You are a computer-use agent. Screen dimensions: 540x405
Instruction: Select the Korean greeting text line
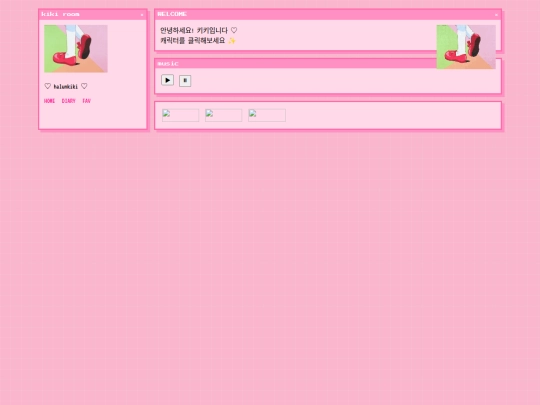pyautogui.click(x=199, y=30)
